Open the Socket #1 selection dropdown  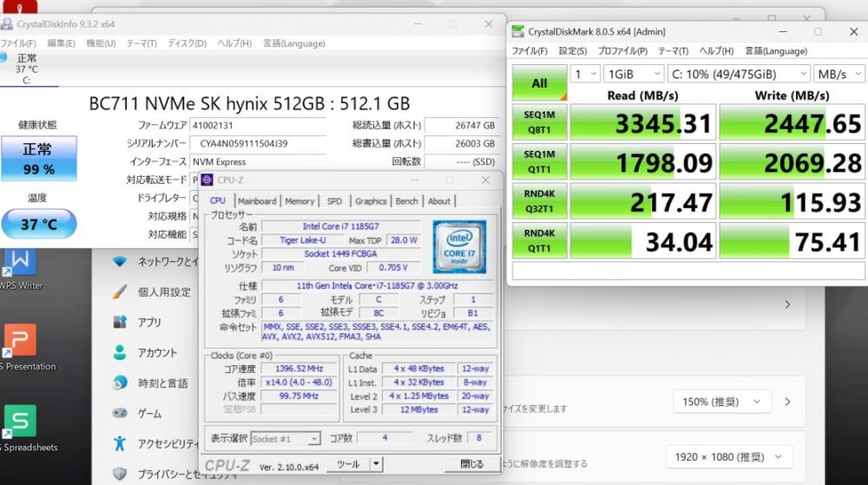pos(285,438)
